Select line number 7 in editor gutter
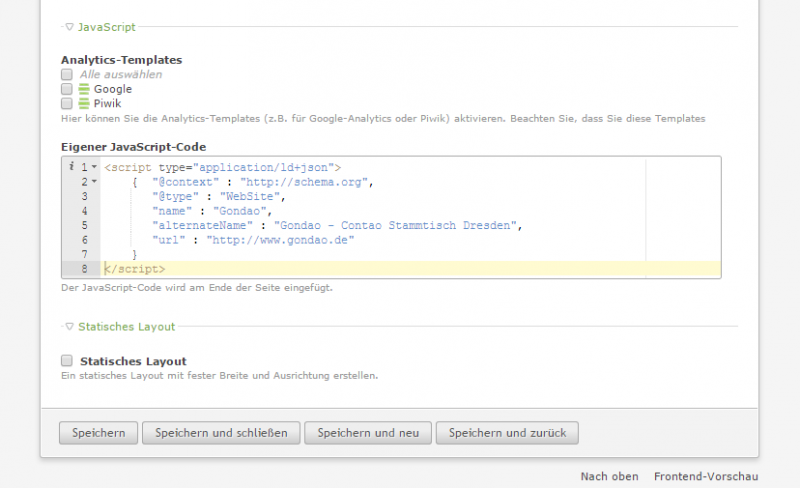Screen dimensions: 800x488 tap(84, 254)
